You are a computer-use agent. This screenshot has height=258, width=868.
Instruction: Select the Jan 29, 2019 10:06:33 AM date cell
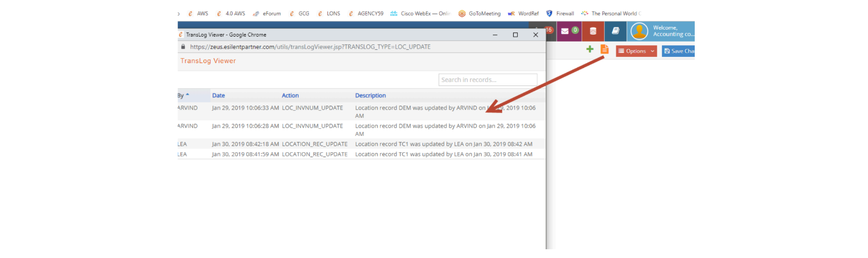coord(245,108)
